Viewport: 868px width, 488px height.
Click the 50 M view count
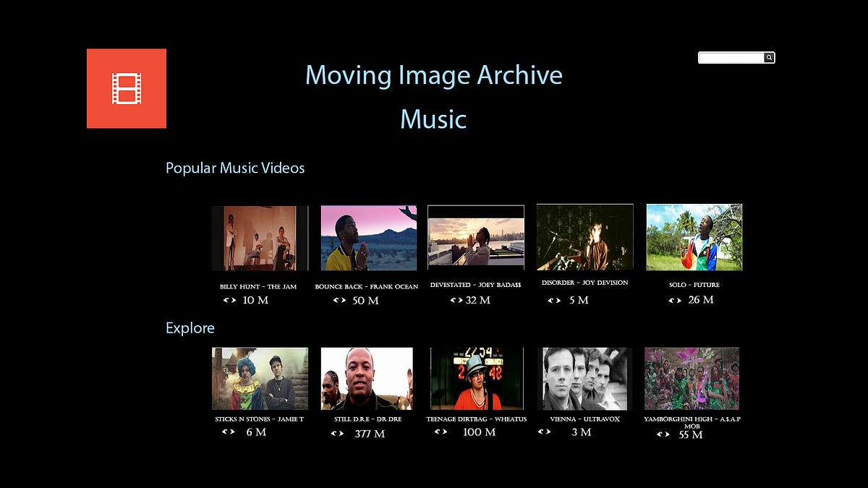tap(365, 301)
